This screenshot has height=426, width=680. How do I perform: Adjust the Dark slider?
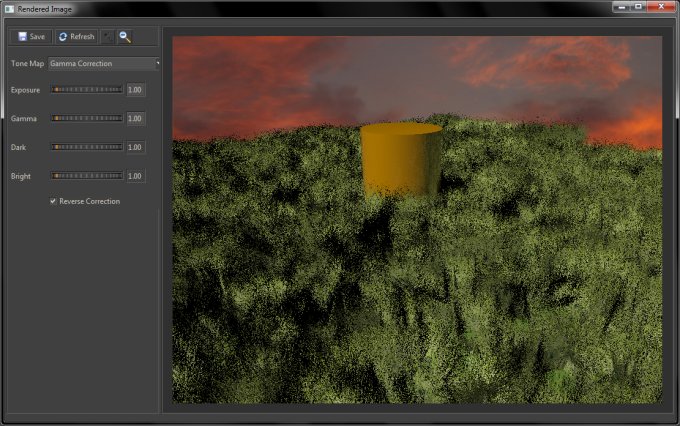click(87, 147)
